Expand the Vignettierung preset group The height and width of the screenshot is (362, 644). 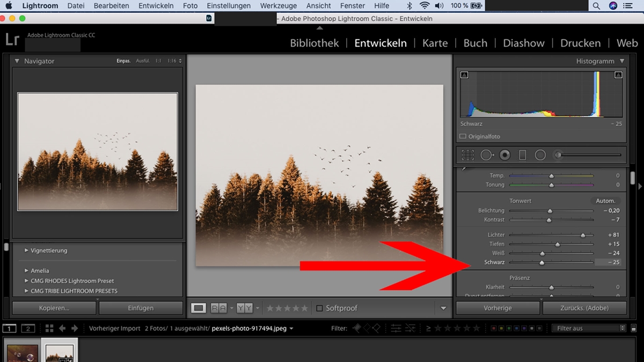(x=49, y=250)
